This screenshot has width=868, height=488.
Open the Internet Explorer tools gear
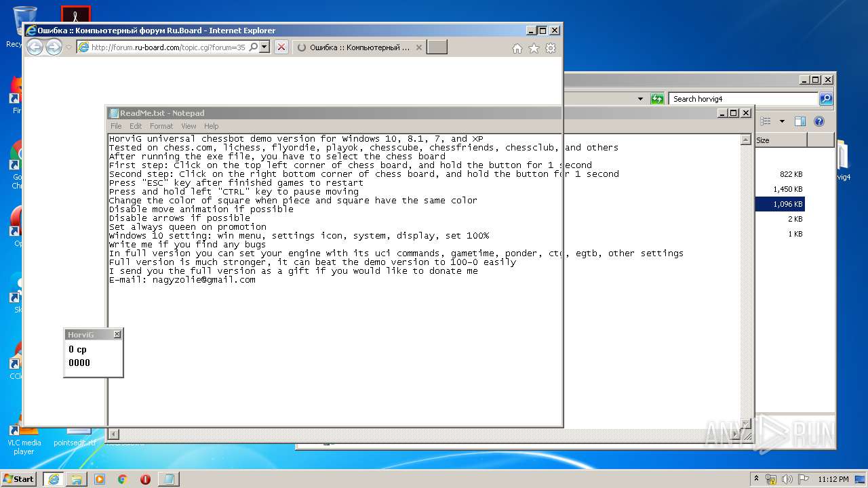click(551, 48)
